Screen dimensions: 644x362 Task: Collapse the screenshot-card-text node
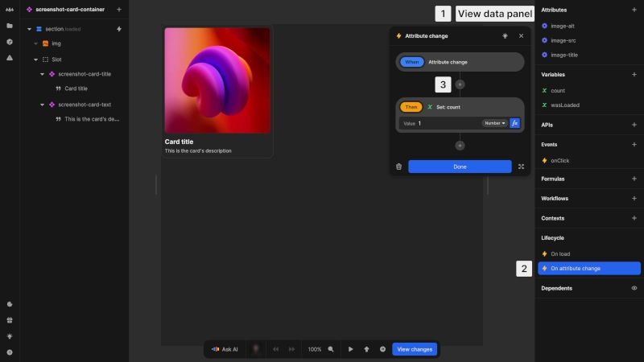coord(43,105)
